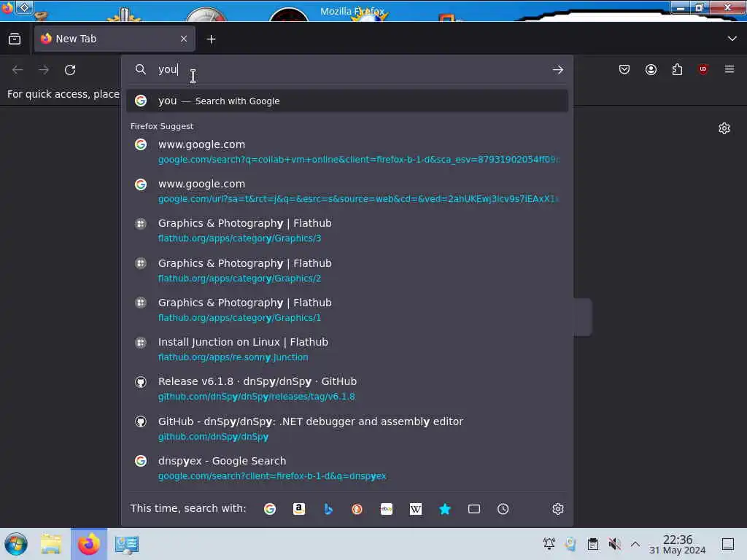
Task: Click the Firefox Suggest heading
Action: pyautogui.click(x=161, y=126)
